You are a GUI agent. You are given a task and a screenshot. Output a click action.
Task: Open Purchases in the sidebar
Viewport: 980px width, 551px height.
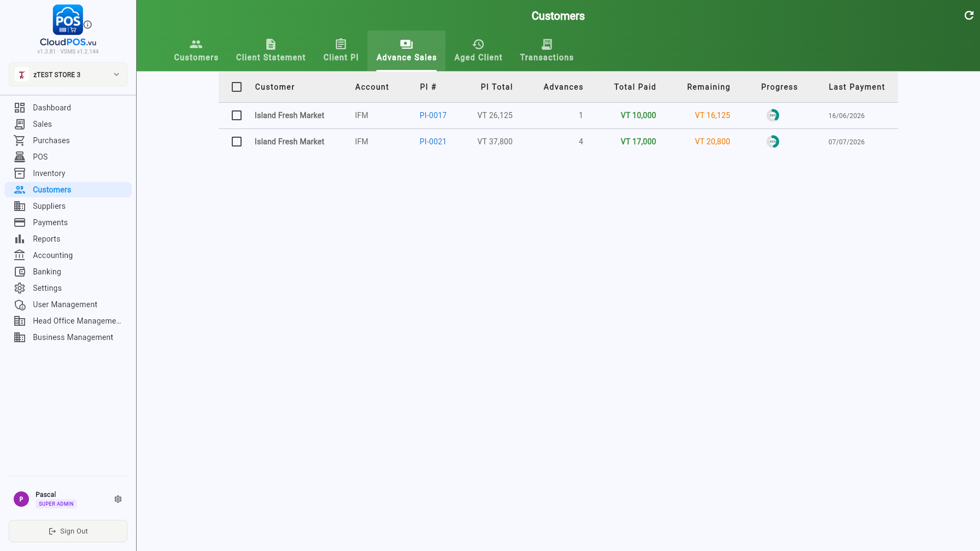68,140
